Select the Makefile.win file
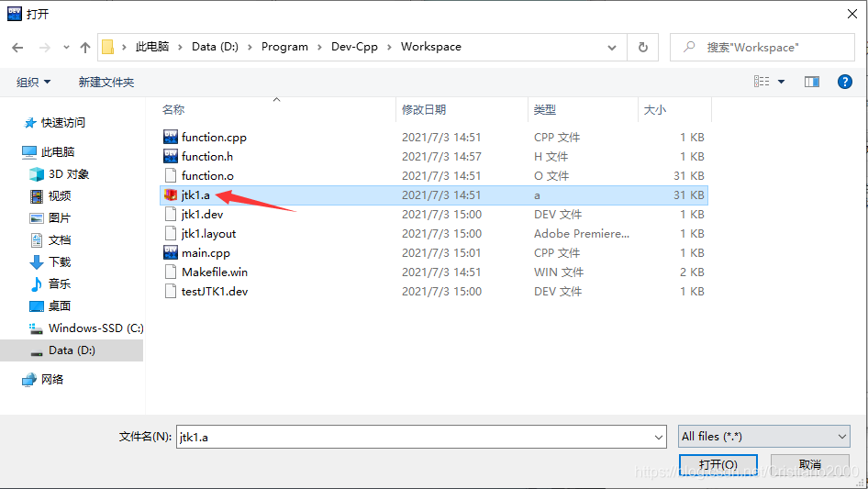This screenshot has height=489, width=868. coord(214,272)
